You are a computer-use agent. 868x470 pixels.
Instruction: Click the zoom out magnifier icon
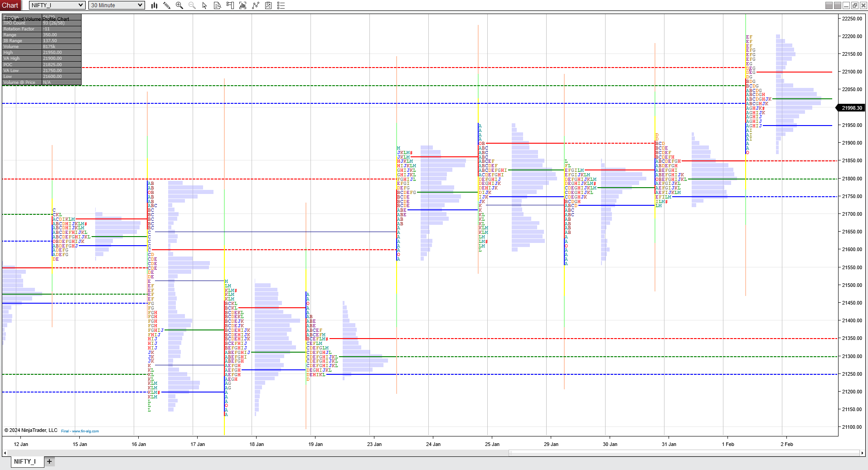[x=192, y=5]
